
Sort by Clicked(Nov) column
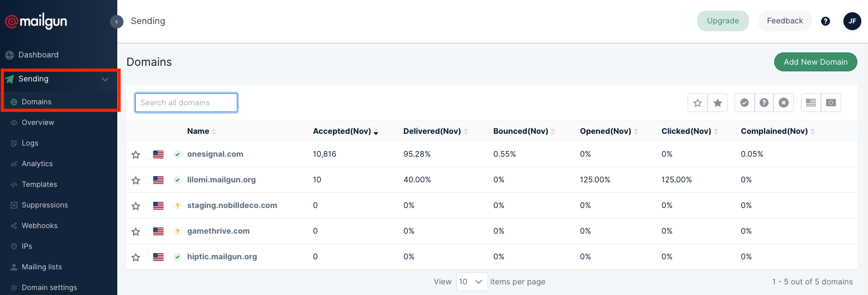click(690, 132)
